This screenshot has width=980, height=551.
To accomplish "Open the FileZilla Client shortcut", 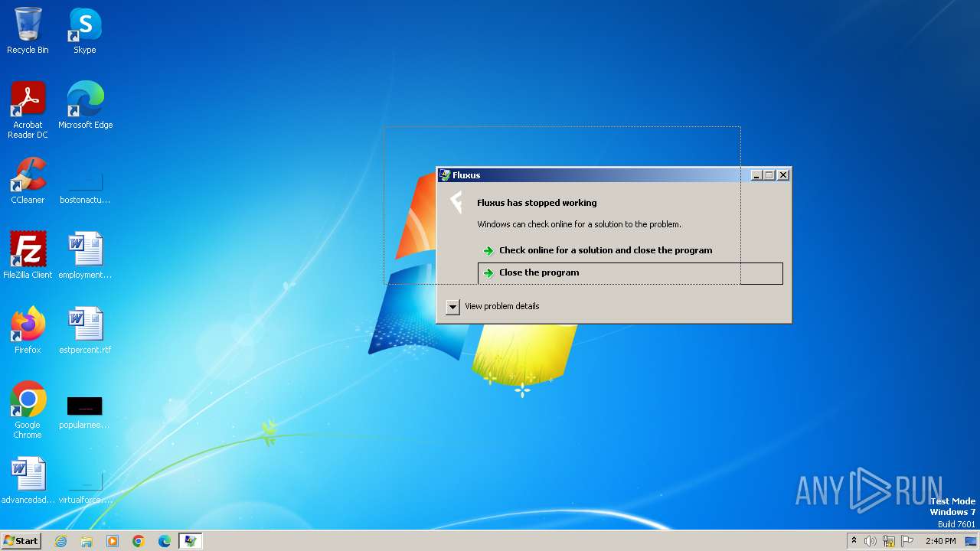I will (28, 256).
